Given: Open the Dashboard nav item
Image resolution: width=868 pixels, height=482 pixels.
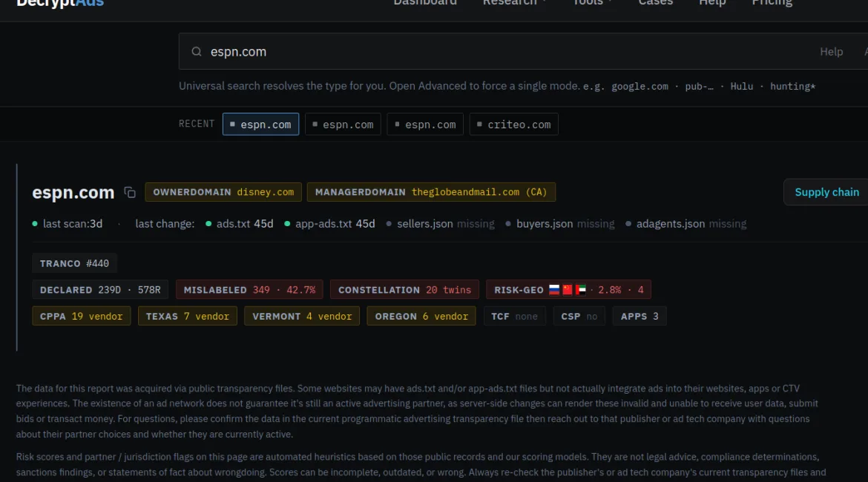Looking at the screenshot, I should click(x=425, y=3).
